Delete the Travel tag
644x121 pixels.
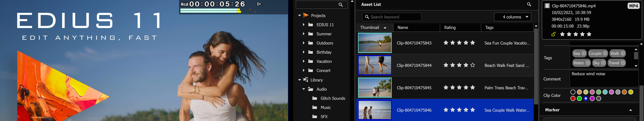click(623, 63)
